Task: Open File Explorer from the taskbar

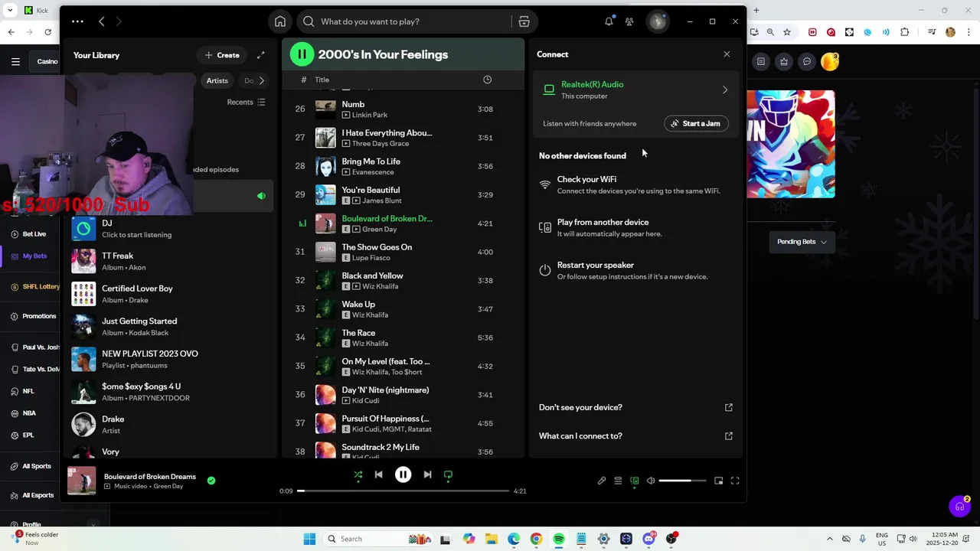Action: pyautogui.click(x=491, y=539)
